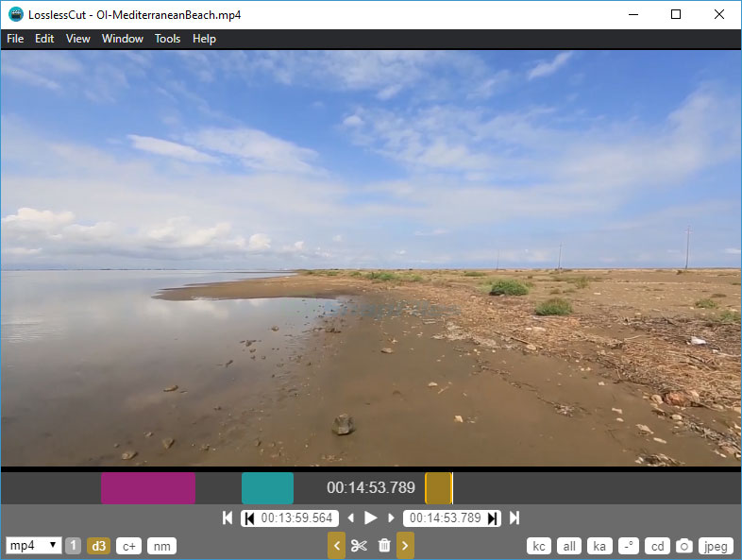Viewport: 742px width, 560px height.
Task: Select the teal segment on timeline
Action: click(x=267, y=488)
